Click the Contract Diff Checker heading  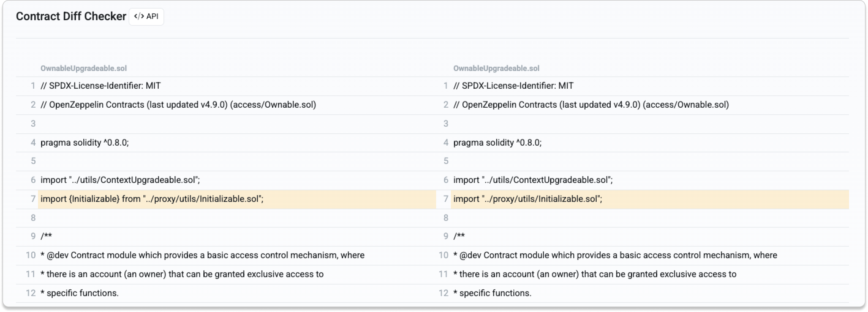click(71, 16)
